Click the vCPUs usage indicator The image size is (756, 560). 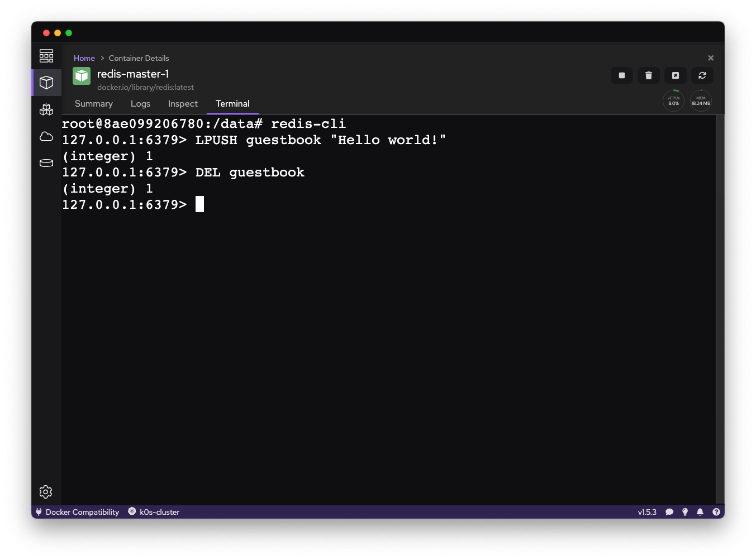[673, 100]
